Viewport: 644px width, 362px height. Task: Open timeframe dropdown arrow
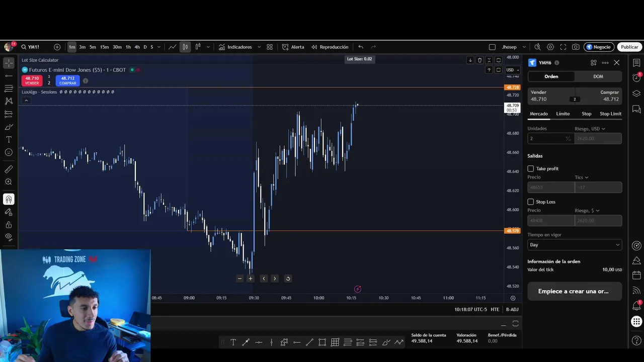coord(159,47)
